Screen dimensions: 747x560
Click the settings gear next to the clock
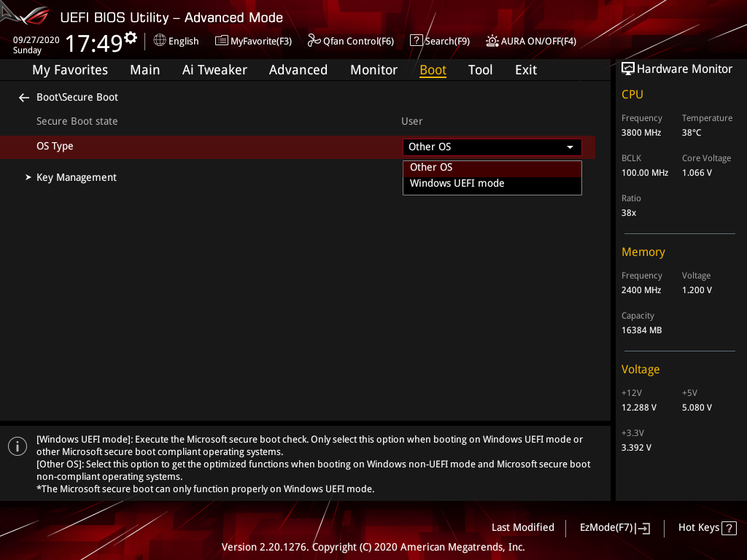pos(131,38)
